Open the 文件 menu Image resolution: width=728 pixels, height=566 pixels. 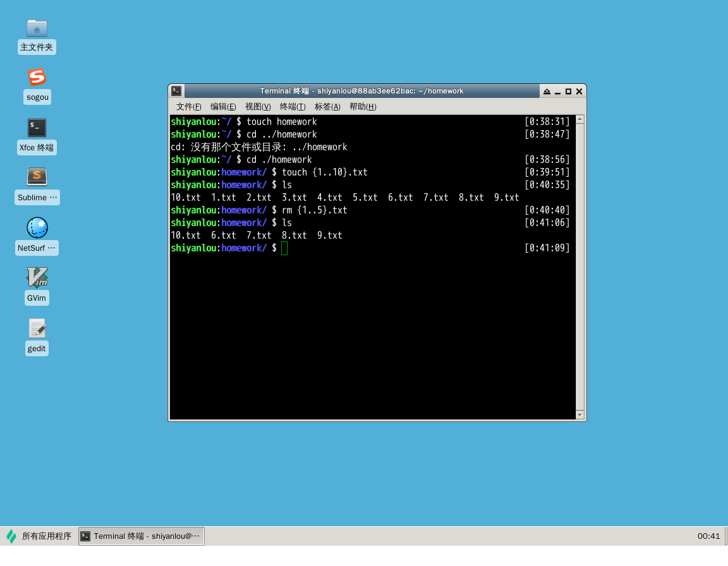pos(188,106)
